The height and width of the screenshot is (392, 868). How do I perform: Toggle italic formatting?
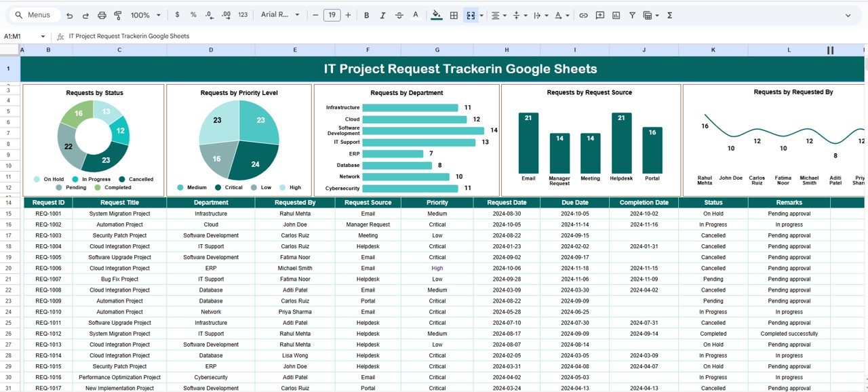[x=381, y=14]
